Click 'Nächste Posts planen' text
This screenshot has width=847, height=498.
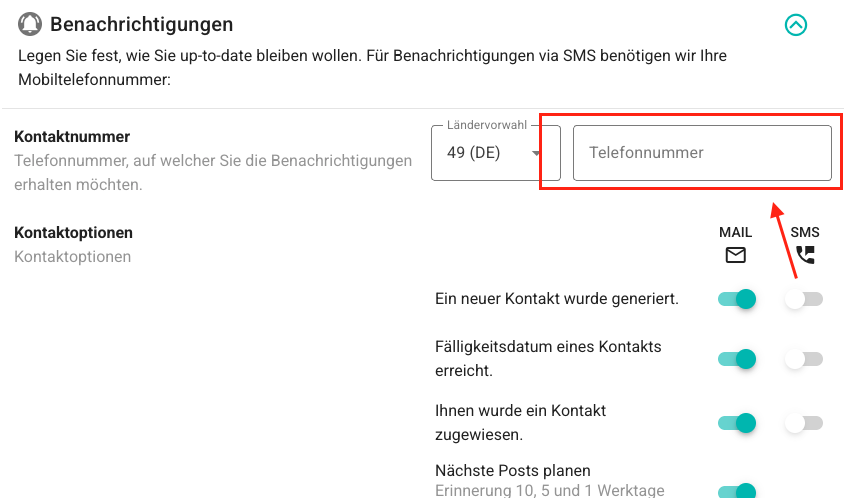tap(513, 470)
